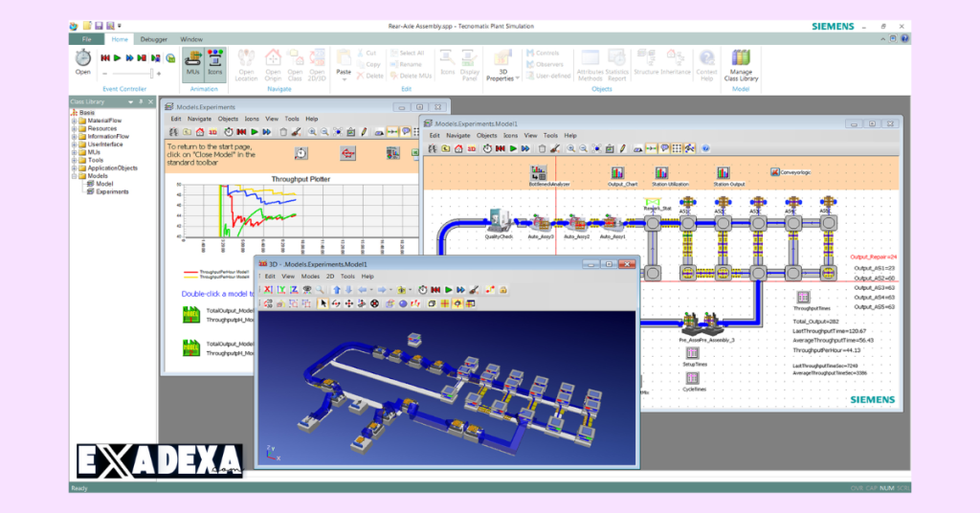Pin the Class Library panel
The image size is (980, 513).
pyautogui.click(x=141, y=101)
